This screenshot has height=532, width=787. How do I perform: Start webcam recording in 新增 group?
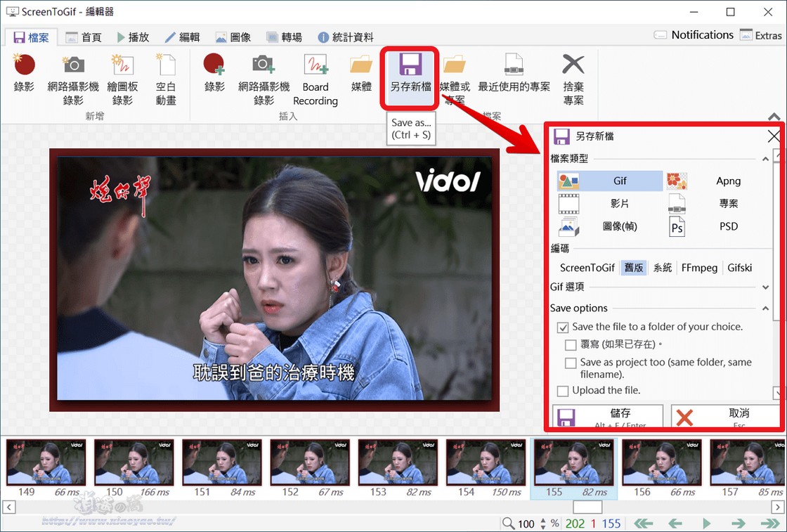click(73, 79)
